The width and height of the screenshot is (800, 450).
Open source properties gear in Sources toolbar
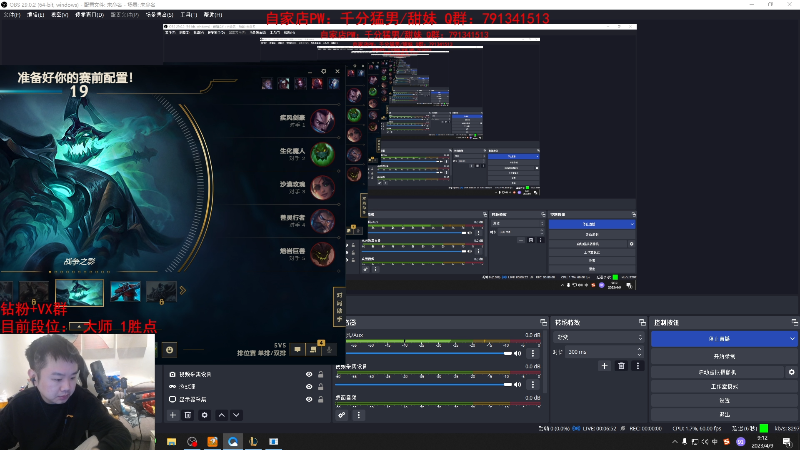(x=205, y=415)
